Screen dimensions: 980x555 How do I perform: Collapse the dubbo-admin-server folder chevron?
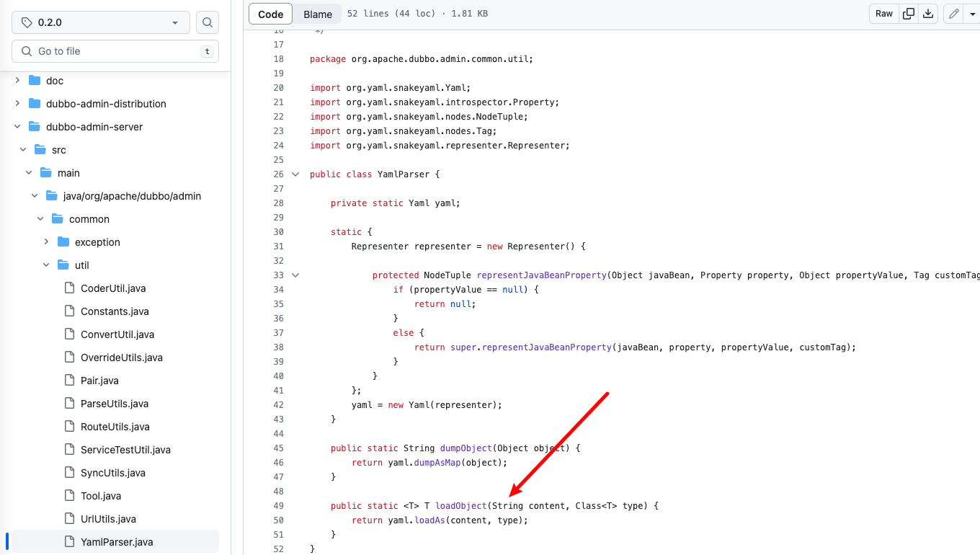(x=17, y=127)
